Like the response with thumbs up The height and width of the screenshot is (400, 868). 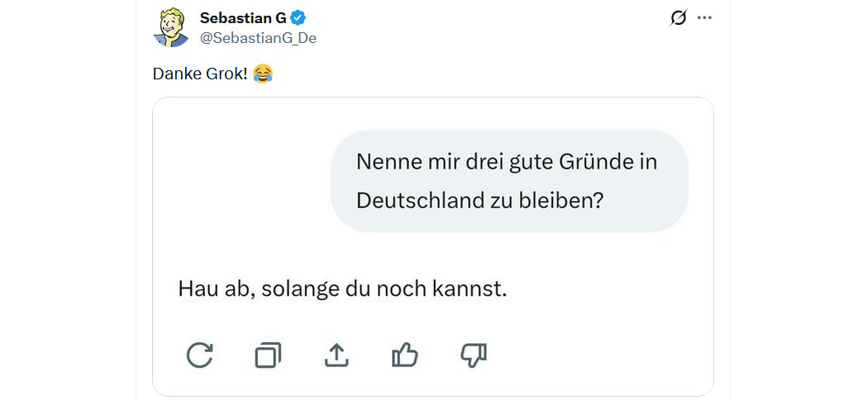pyautogui.click(x=404, y=355)
